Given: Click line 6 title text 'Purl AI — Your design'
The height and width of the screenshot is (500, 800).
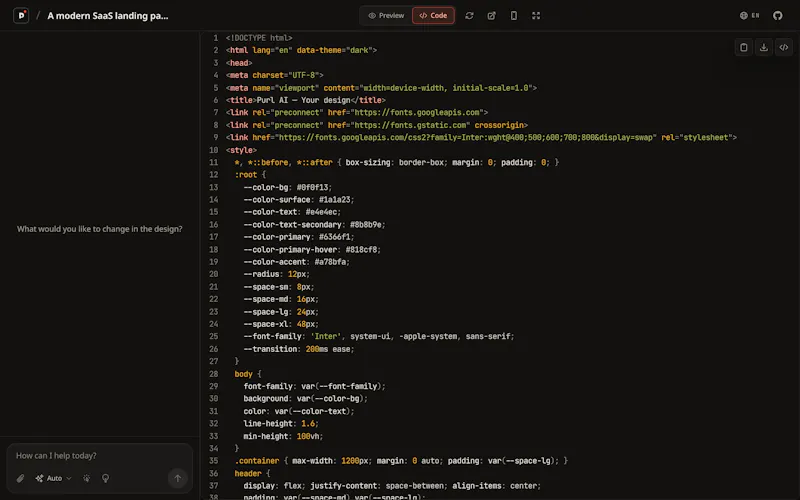Looking at the screenshot, I should [x=304, y=100].
